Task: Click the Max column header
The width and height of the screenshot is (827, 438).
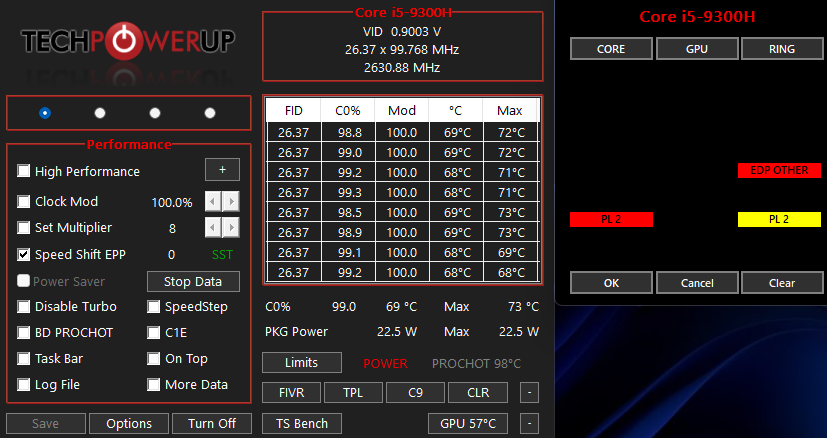Action: tap(509, 111)
